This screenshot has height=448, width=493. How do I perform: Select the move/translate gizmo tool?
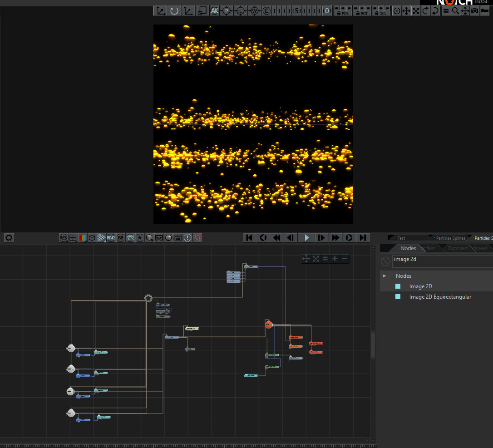pos(160,11)
